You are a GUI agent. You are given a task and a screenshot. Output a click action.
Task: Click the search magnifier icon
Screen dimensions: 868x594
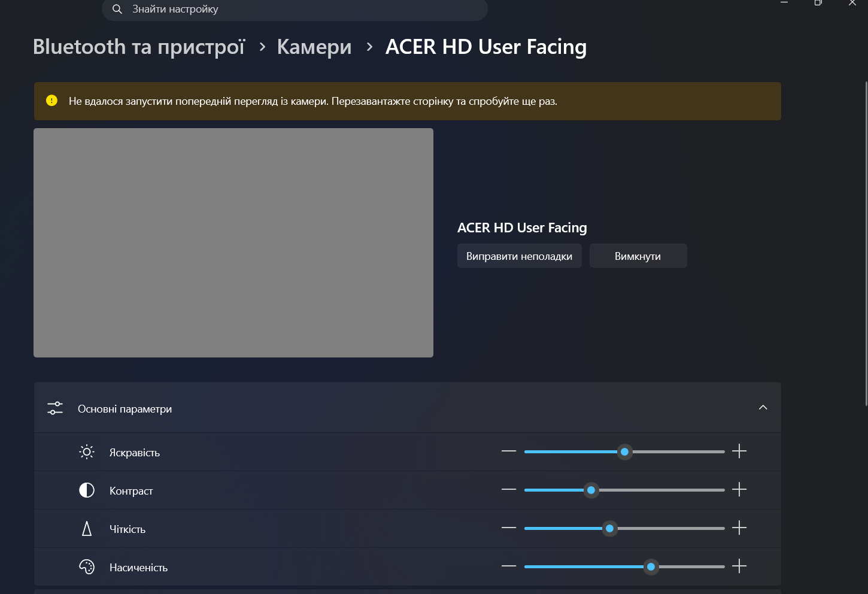117,9
